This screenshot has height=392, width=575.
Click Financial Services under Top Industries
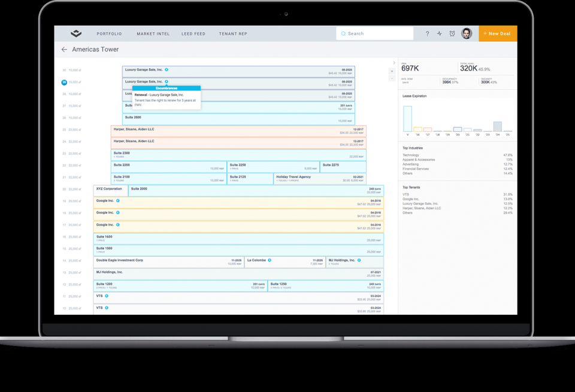pyautogui.click(x=416, y=169)
